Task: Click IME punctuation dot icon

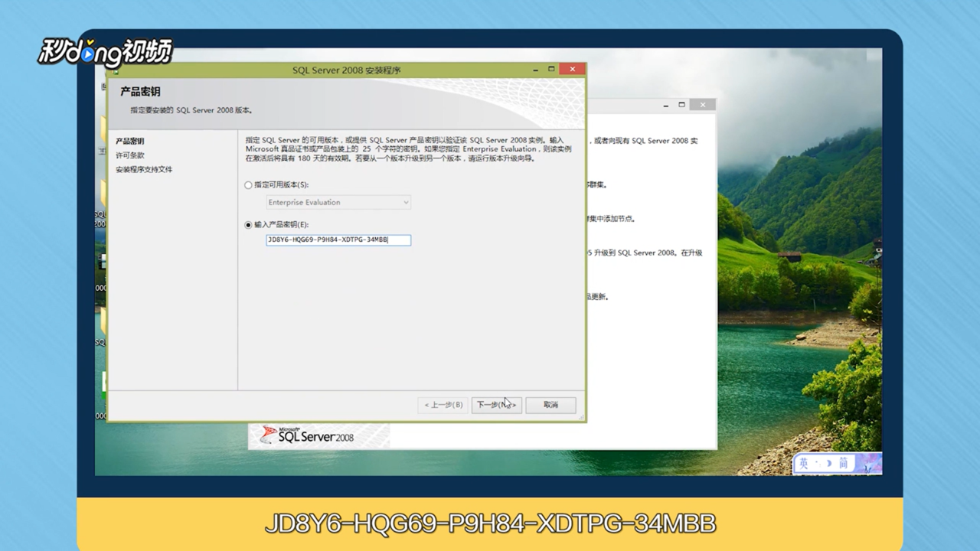Action: pyautogui.click(x=818, y=464)
